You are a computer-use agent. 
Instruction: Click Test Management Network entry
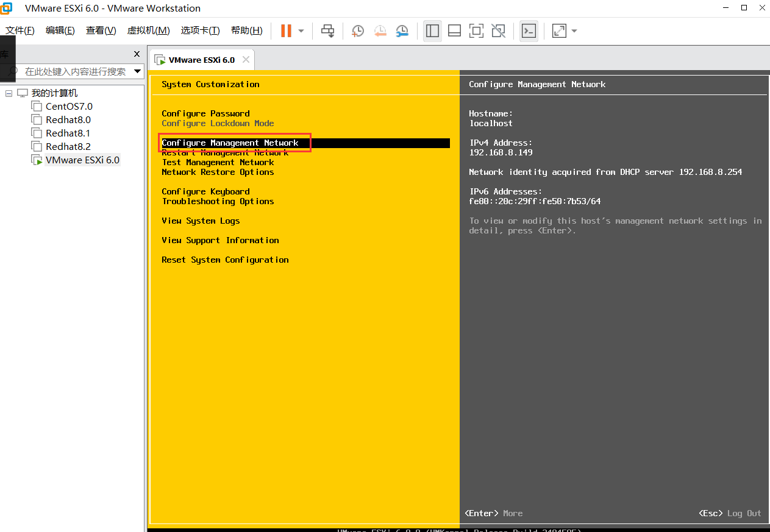coord(218,162)
